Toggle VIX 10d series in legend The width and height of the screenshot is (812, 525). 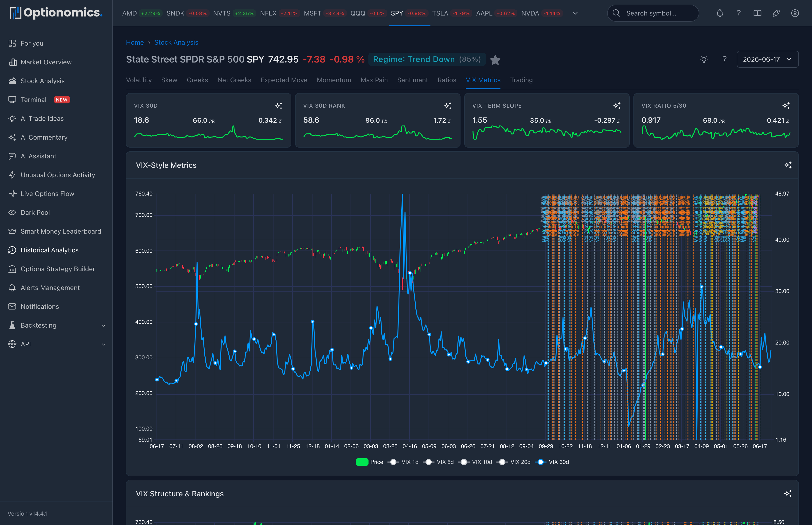[475, 462]
